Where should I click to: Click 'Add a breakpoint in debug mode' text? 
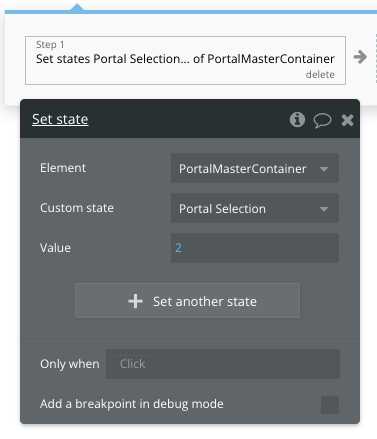click(x=132, y=404)
